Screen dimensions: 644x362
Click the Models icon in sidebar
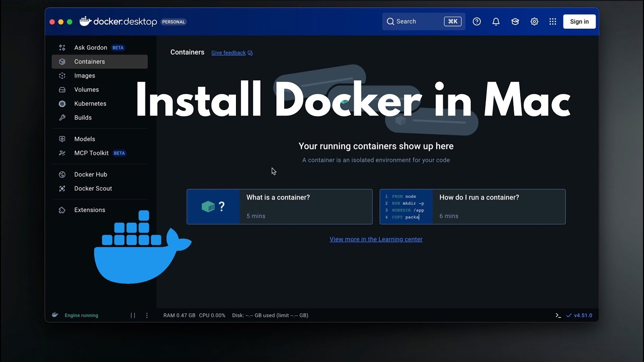[62, 139]
